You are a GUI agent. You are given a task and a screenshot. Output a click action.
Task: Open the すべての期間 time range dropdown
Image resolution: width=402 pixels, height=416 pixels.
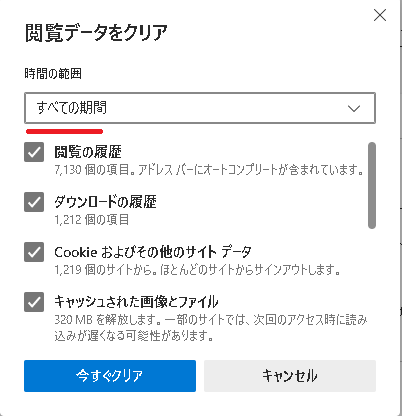coord(200,108)
